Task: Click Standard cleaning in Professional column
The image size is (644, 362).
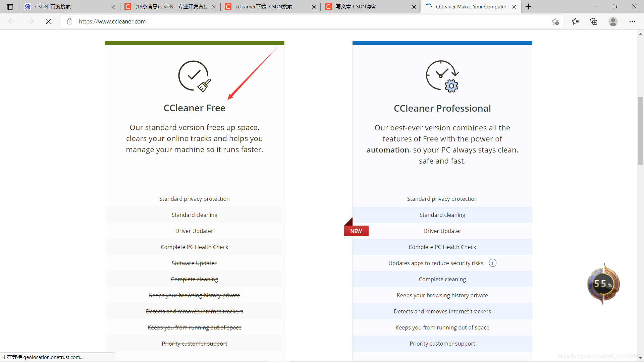Action: coord(442,215)
